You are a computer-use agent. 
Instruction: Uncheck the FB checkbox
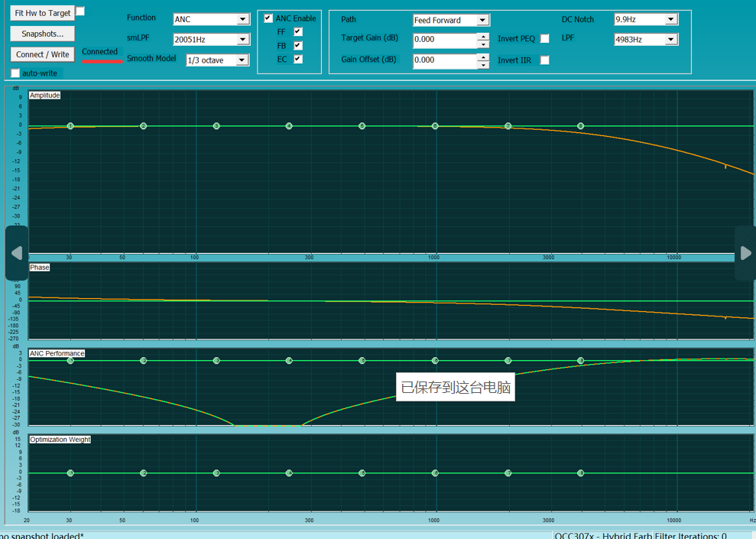click(298, 45)
